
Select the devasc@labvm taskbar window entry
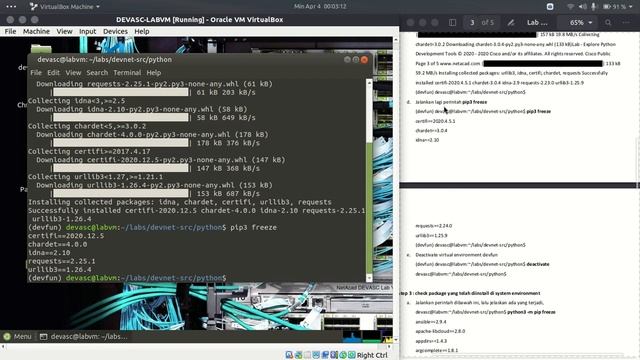click(x=83, y=336)
